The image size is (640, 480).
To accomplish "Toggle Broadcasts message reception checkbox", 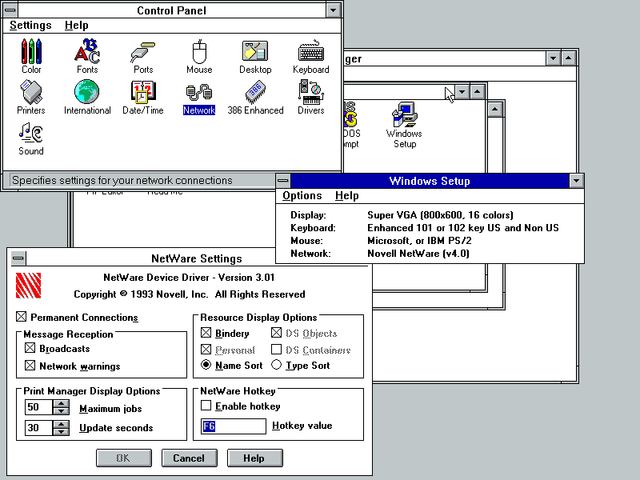I will [30, 348].
